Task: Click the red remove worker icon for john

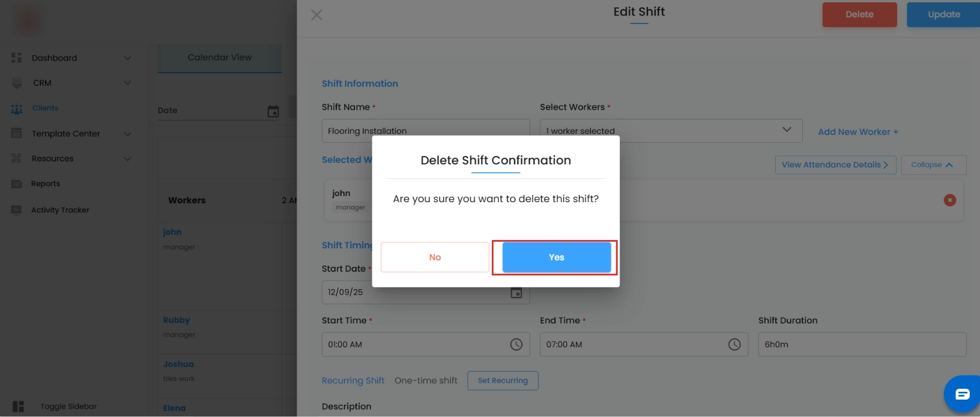Action: tap(949, 200)
